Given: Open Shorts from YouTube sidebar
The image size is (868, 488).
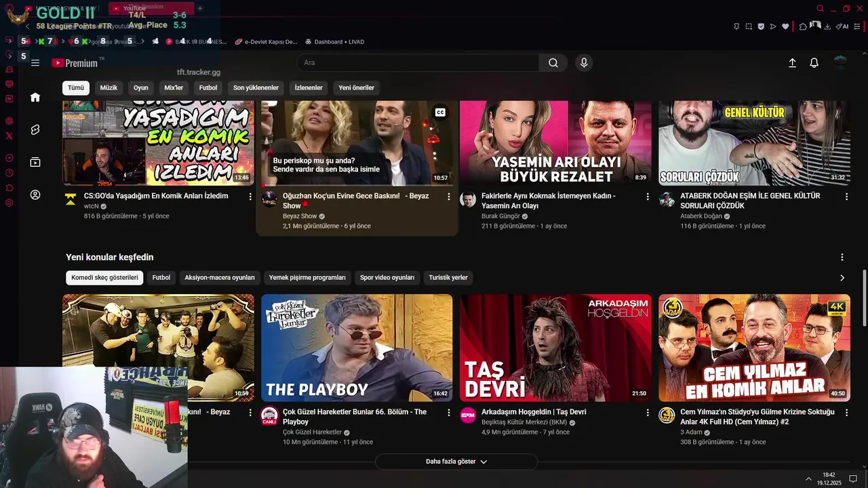Looking at the screenshot, I should 35,129.
